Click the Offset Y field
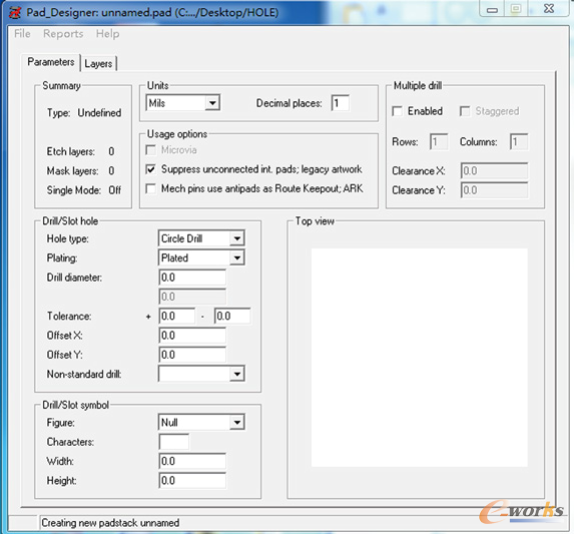574x534 pixels. [192, 355]
